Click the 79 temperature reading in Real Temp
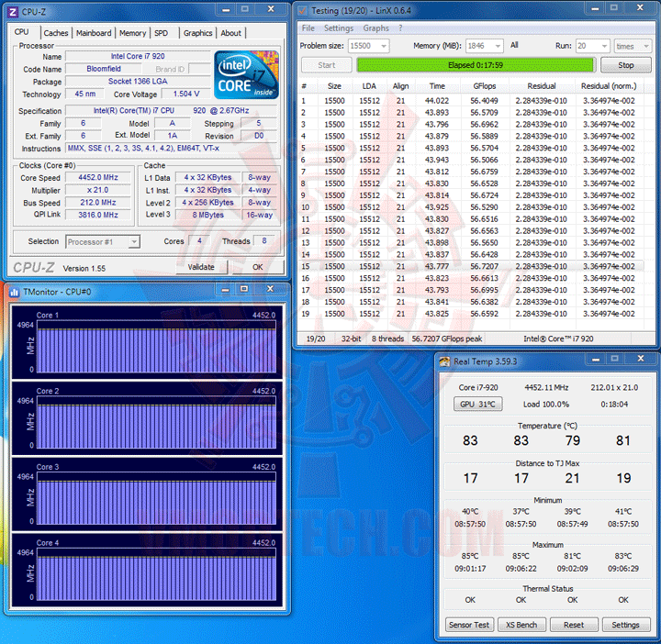The width and height of the screenshot is (661, 644). [x=573, y=440]
